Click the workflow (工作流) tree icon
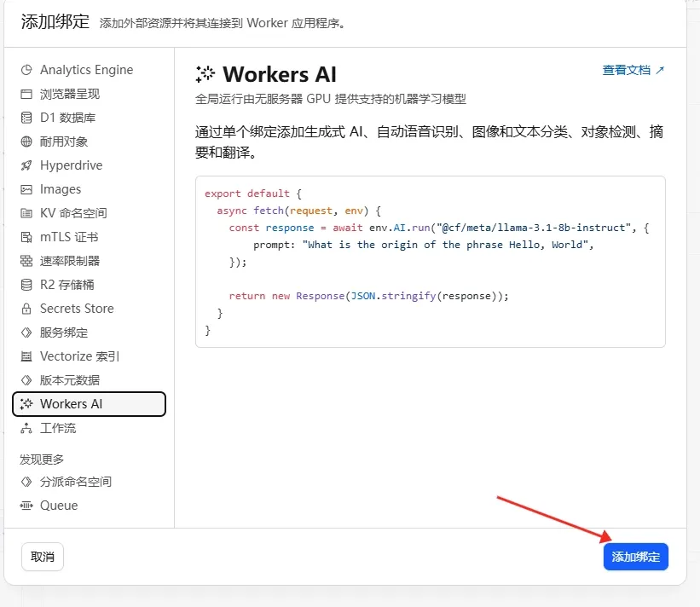The width and height of the screenshot is (700, 607). coord(26,428)
